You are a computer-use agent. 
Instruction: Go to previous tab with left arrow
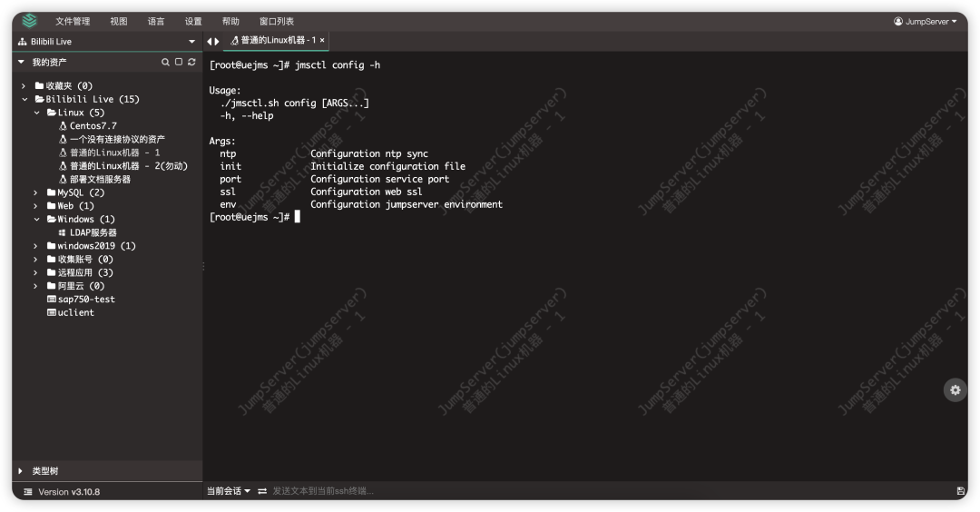coord(210,41)
